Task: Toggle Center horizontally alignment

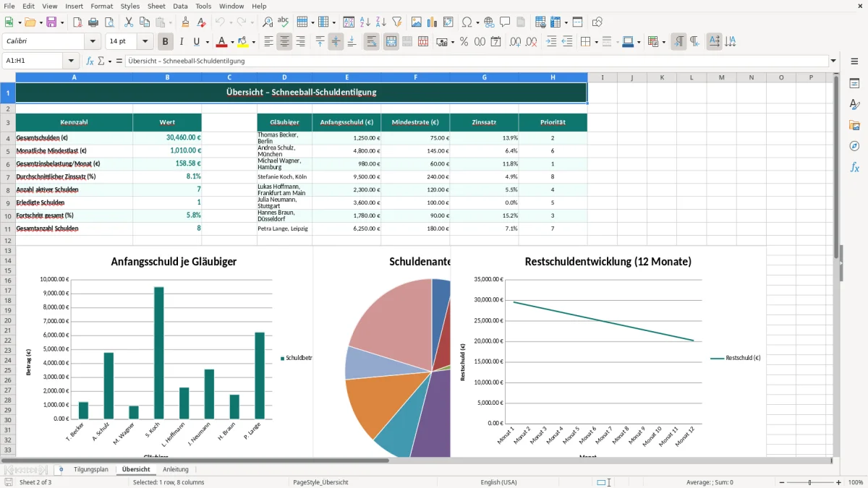Action: tap(284, 42)
